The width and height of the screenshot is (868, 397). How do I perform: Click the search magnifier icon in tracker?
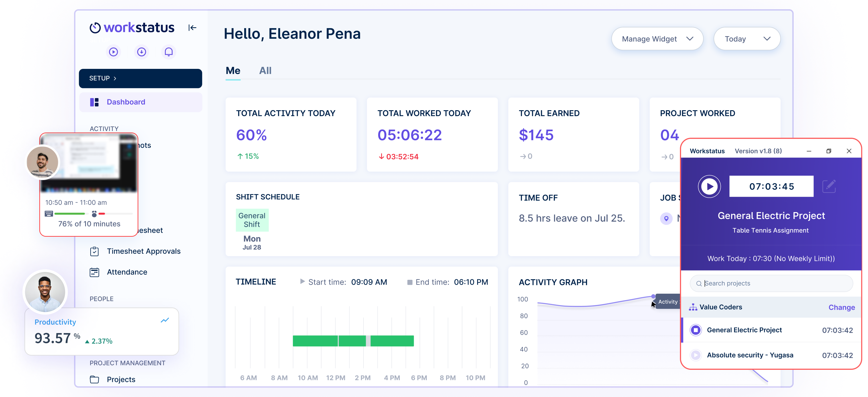(x=699, y=284)
